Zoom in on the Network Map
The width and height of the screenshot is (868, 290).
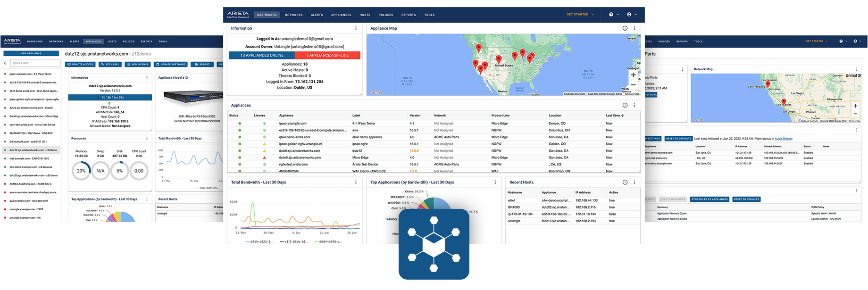pyautogui.click(x=855, y=106)
